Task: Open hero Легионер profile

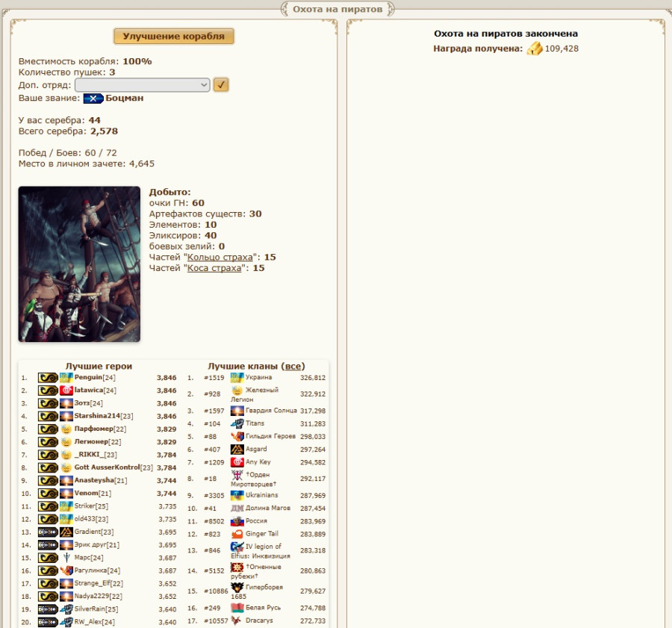Action: coord(91,441)
